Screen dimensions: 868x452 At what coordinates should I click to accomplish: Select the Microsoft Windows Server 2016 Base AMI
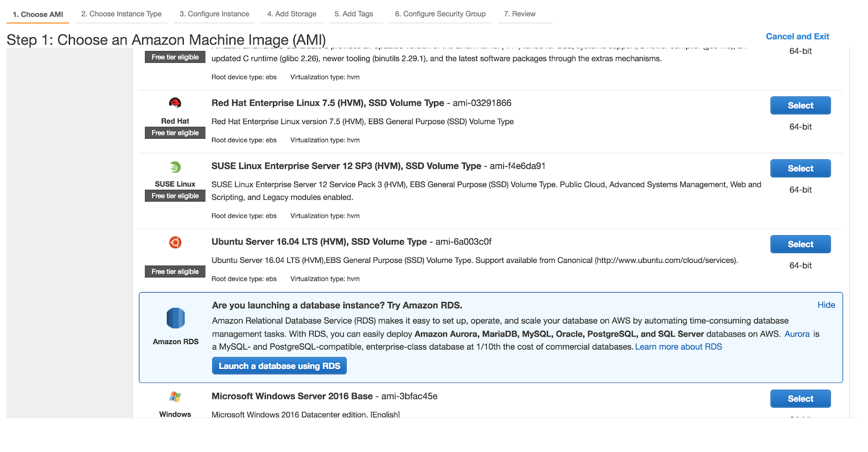pos(800,399)
